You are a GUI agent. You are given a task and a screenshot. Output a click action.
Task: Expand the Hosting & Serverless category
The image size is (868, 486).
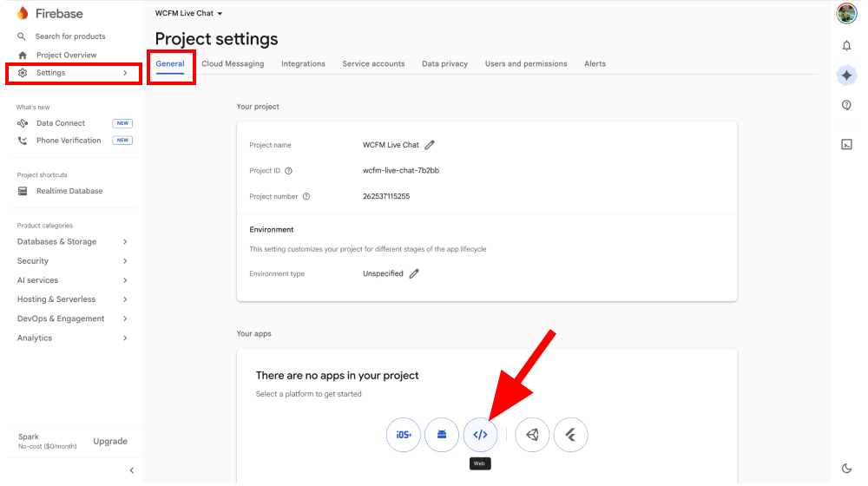point(72,299)
